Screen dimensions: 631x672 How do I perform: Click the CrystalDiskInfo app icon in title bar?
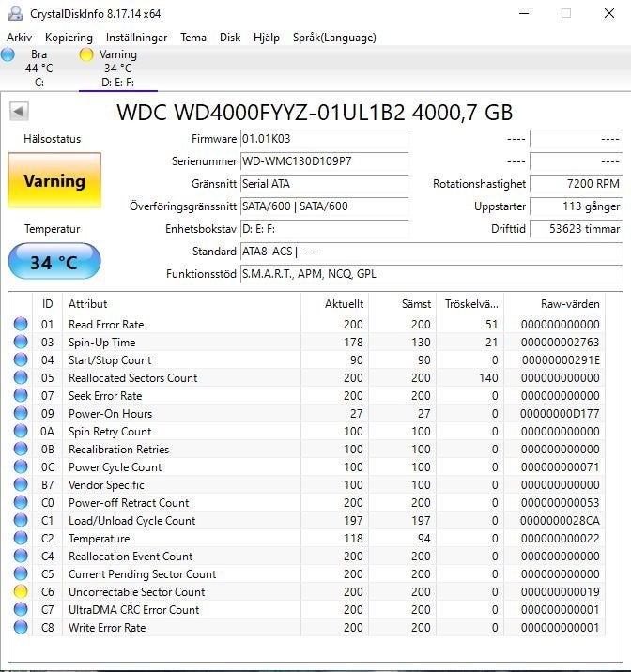15,13
